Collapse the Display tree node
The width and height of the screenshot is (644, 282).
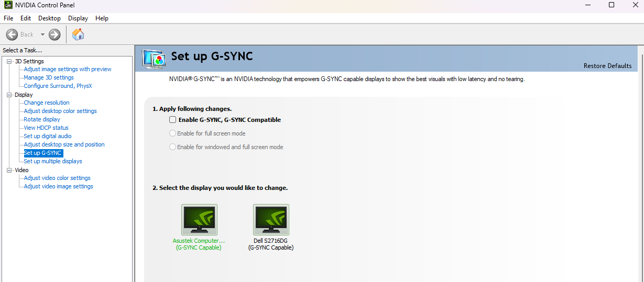[9, 95]
